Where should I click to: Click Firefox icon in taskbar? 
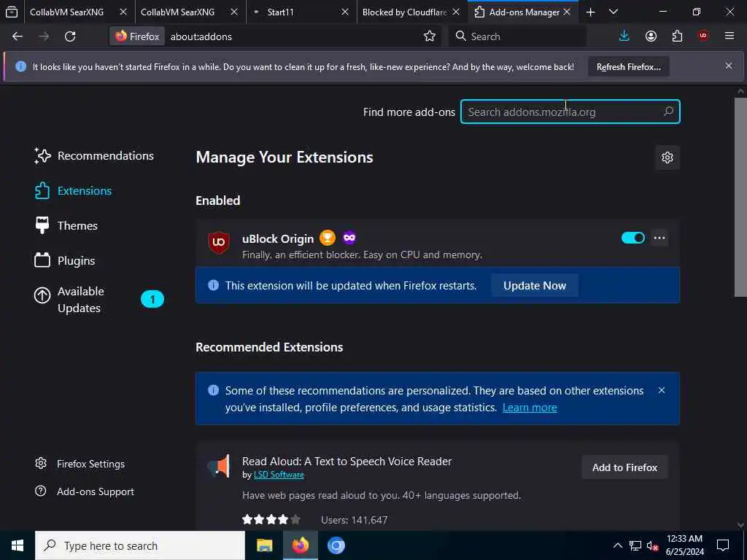tap(300, 545)
